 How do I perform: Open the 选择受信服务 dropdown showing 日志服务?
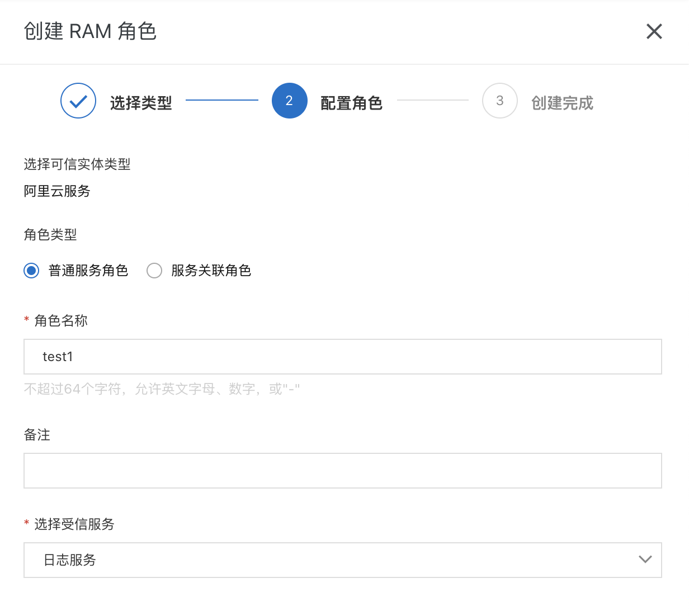(342, 560)
